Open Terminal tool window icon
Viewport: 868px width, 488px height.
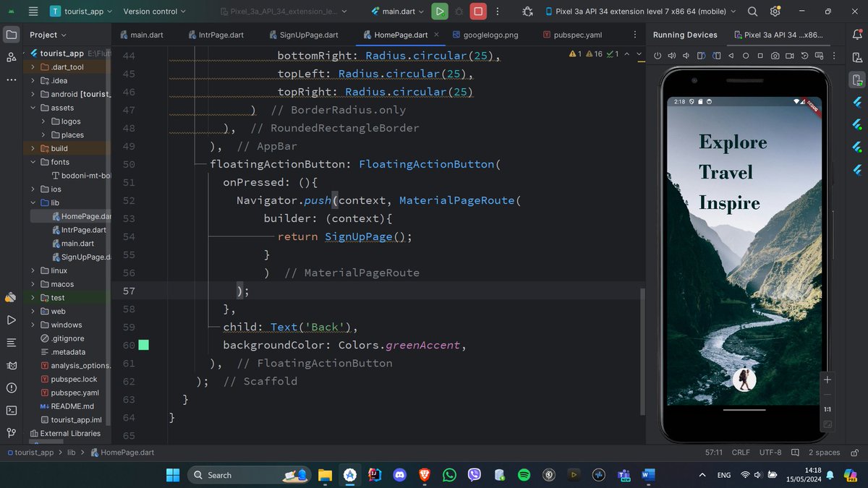click(x=11, y=410)
